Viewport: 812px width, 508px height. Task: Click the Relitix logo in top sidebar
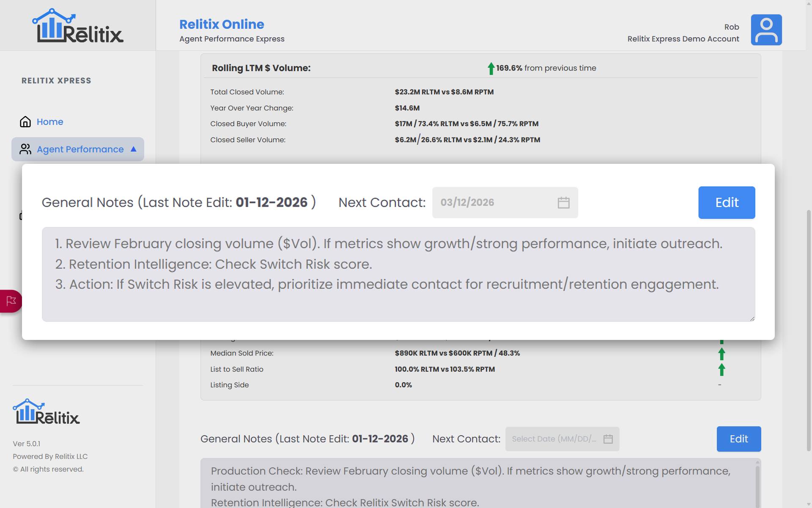coord(78,26)
